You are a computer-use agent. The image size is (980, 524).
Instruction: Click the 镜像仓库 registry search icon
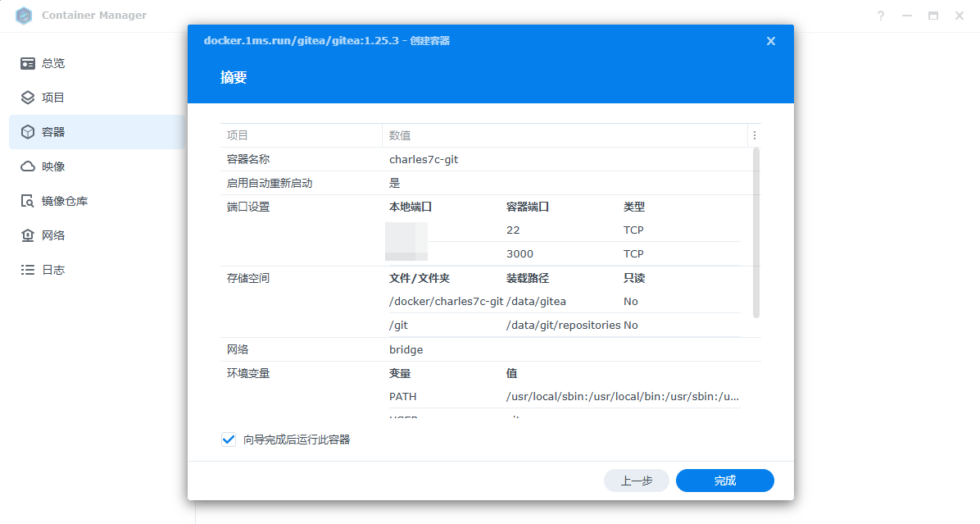28,201
